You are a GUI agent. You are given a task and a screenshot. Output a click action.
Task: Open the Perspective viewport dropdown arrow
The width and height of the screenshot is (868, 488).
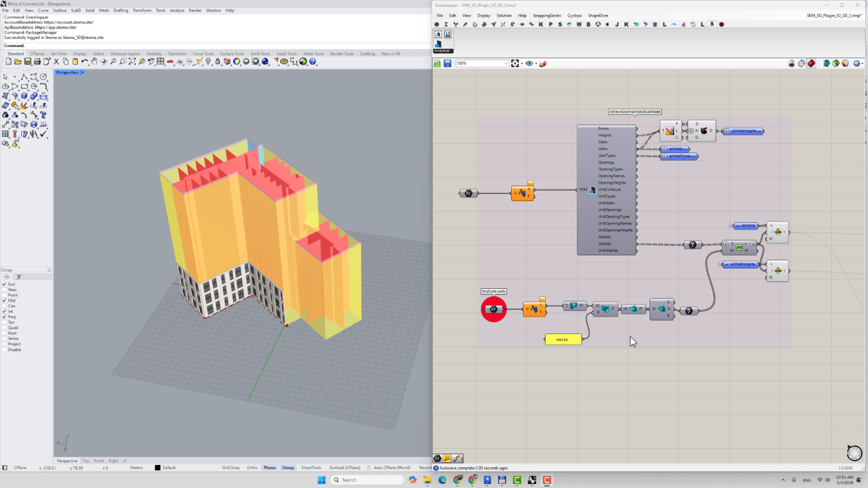83,73
